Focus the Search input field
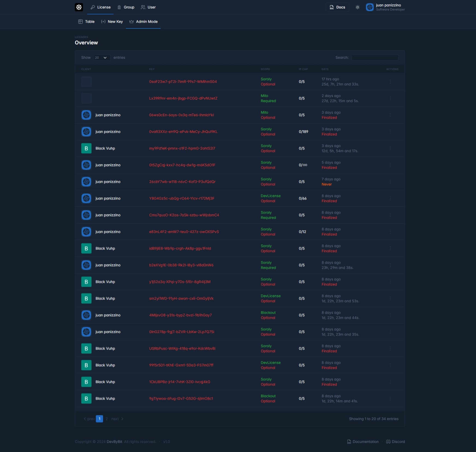This screenshot has height=452, width=476. (375, 58)
